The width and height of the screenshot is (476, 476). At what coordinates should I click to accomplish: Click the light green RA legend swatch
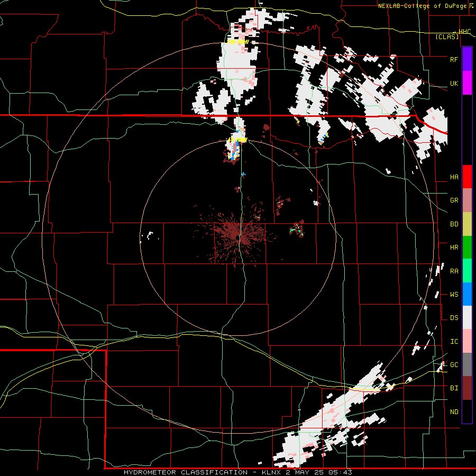coord(467,271)
